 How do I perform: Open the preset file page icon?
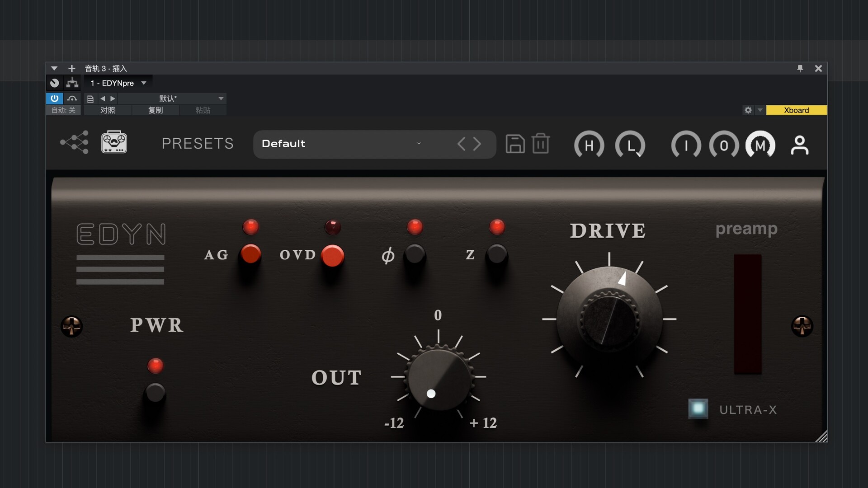90,99
